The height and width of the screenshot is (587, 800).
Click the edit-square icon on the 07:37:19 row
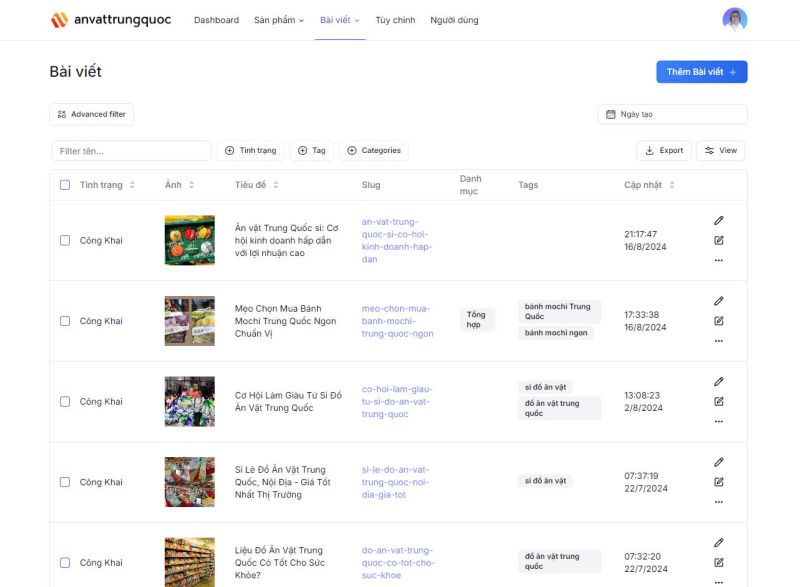(718, 482)
